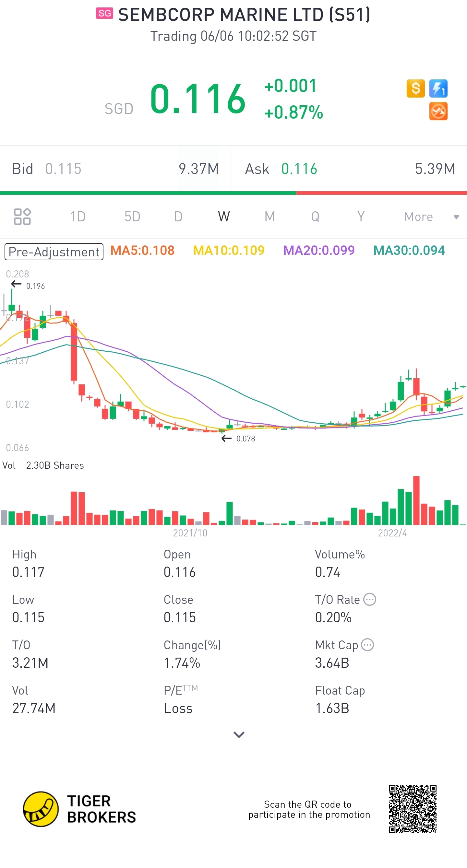Tap the Trading 06/06 10:02:52 SGT status

(x=233, y=36)
